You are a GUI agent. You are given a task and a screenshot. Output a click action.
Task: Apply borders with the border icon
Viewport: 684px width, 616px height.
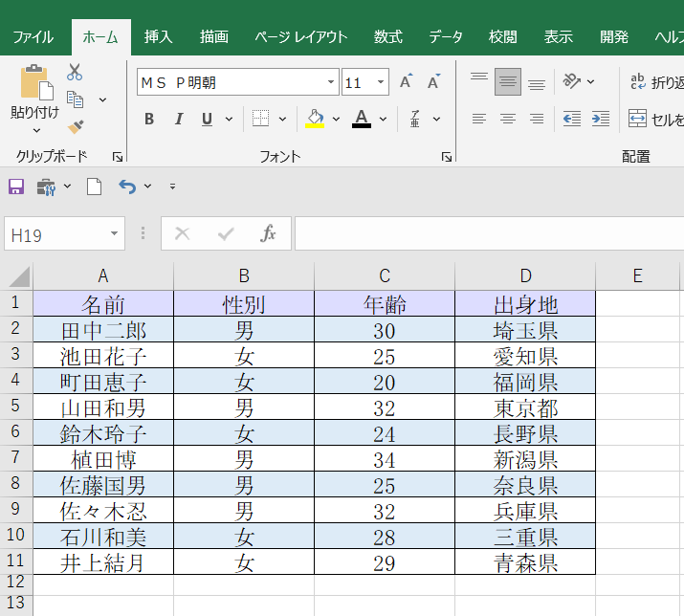pos(260,119)
